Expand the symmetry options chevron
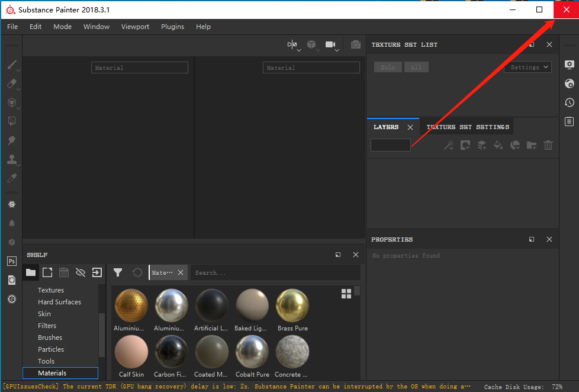Viewport: 579px width, 392px height. pyautogui.click(x=299, y=50)
